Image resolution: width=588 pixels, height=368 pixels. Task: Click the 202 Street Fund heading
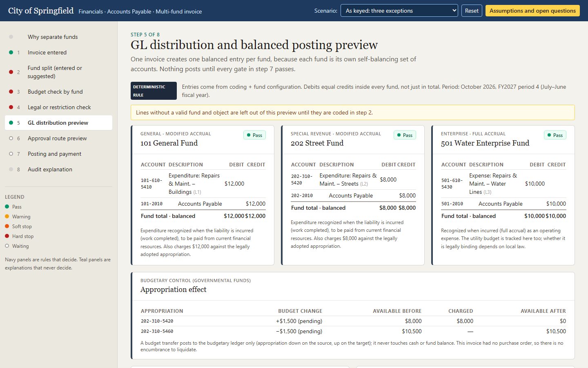coord(317,143)
